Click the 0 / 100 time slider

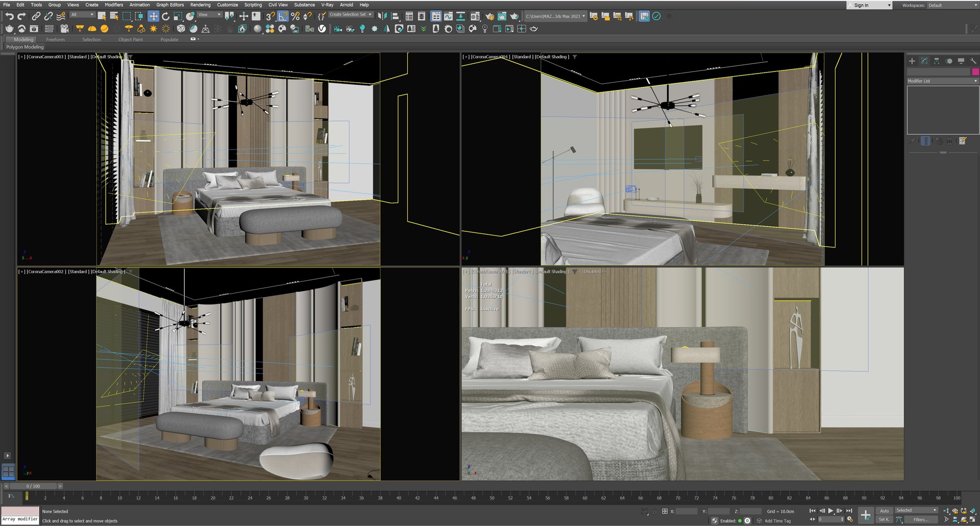tap(33, 486)
